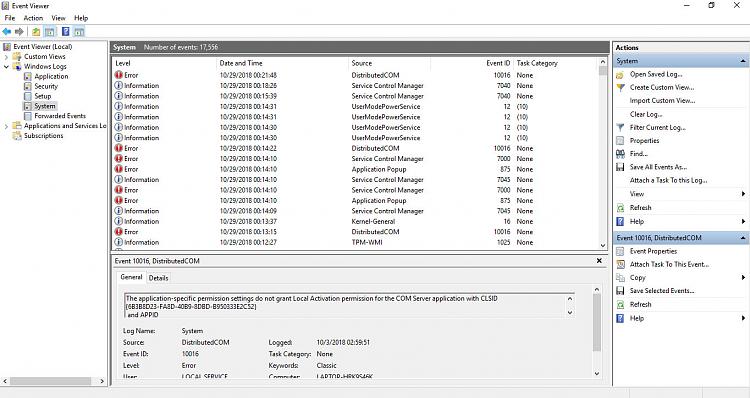Image resolution: width=750 pixels, height=398 pixels.
Task: Click Clear Log action
Action: pos(646,114)
